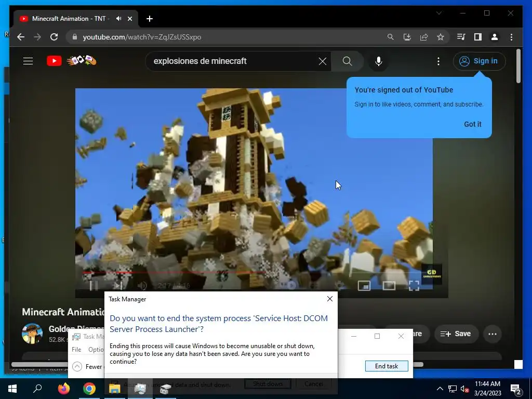
Task: Open the YouTube guide hamburger menu
Action: coord(28,61)
